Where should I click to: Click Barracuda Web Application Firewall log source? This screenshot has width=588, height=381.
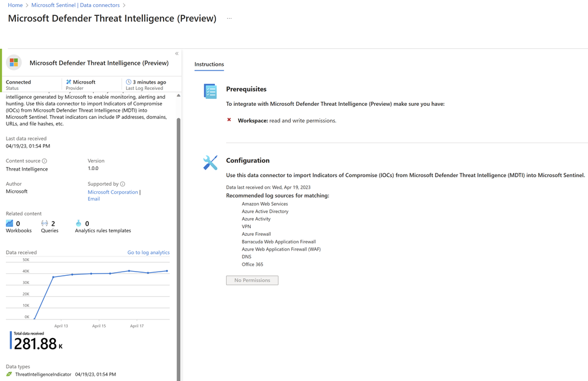coord(278,242)
